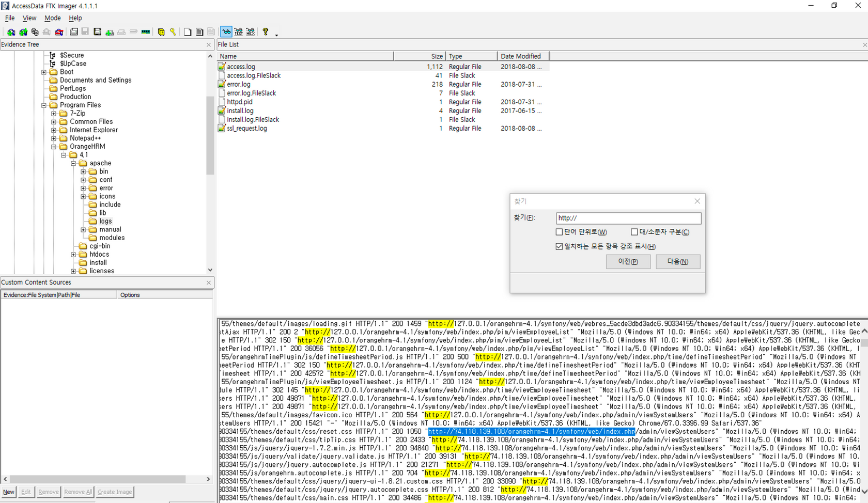The height and width of the screenshot is (503, 868).
Task: Click Export File Hash List icon
Action: tap(199, 32)
